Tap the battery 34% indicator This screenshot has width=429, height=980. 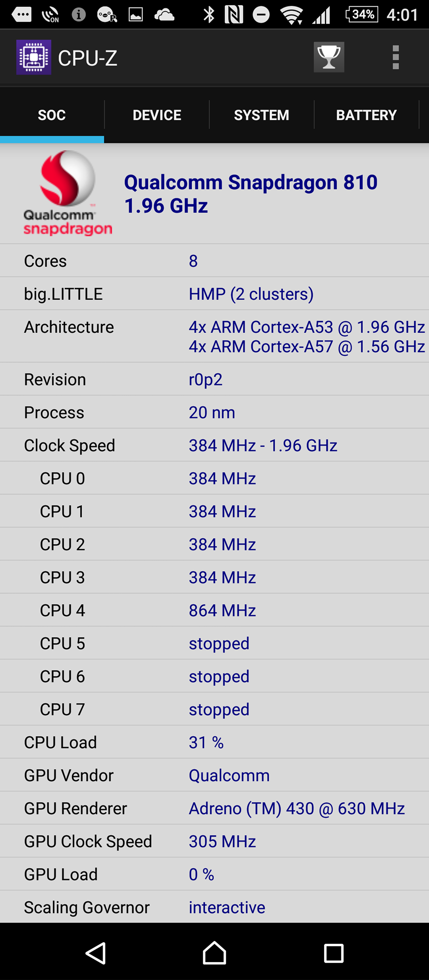(361, 15)
